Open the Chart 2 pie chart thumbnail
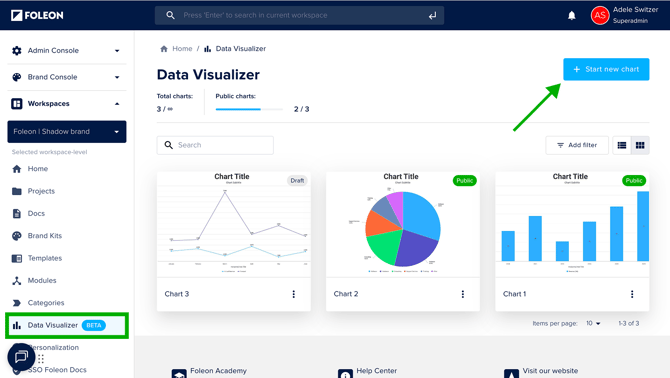Viewport: 670px width, 378px height. coord(403,225)
